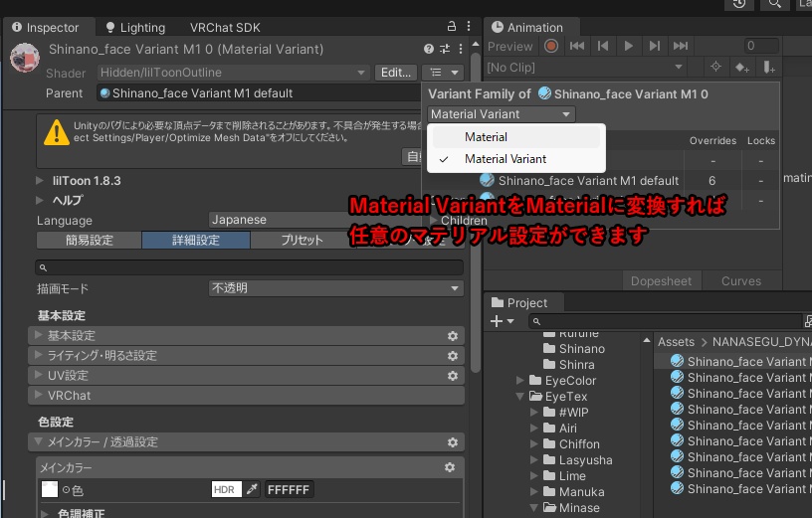Select Material in the variant type menu
This screenshot has width=812, height=518.
tap(515, 136)
